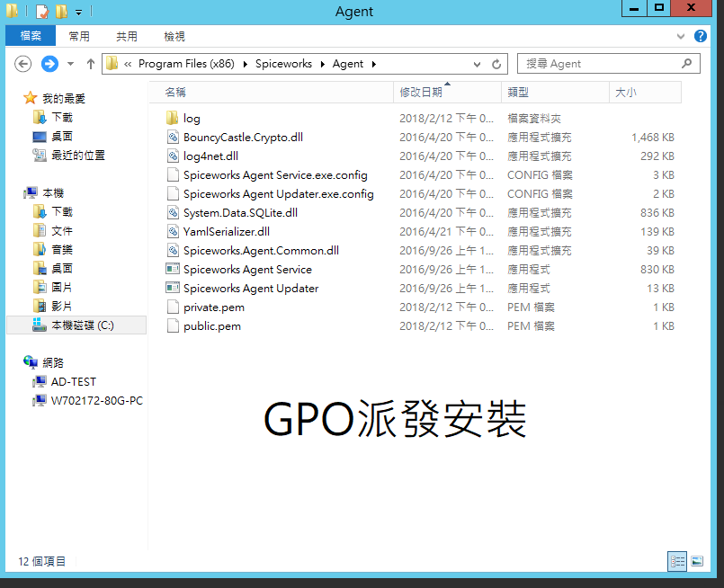Screen dimensions: 724x588
Task: Click the magnifier search icon
Action: [686, 63]
